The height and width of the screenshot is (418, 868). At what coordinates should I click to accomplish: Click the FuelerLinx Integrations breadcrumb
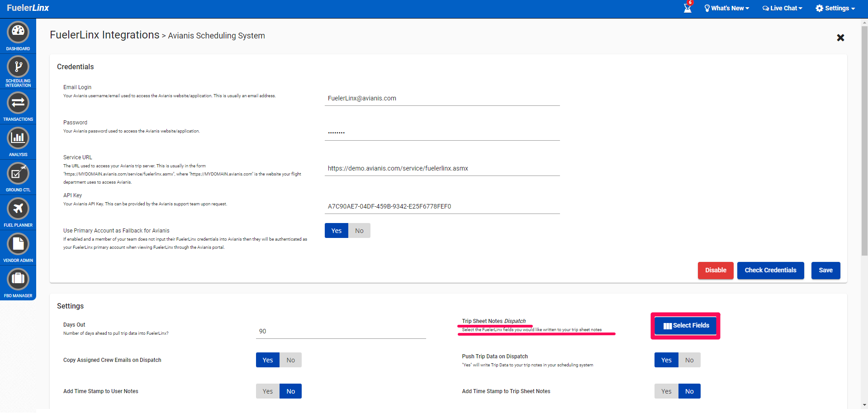(x=104, y=35)
